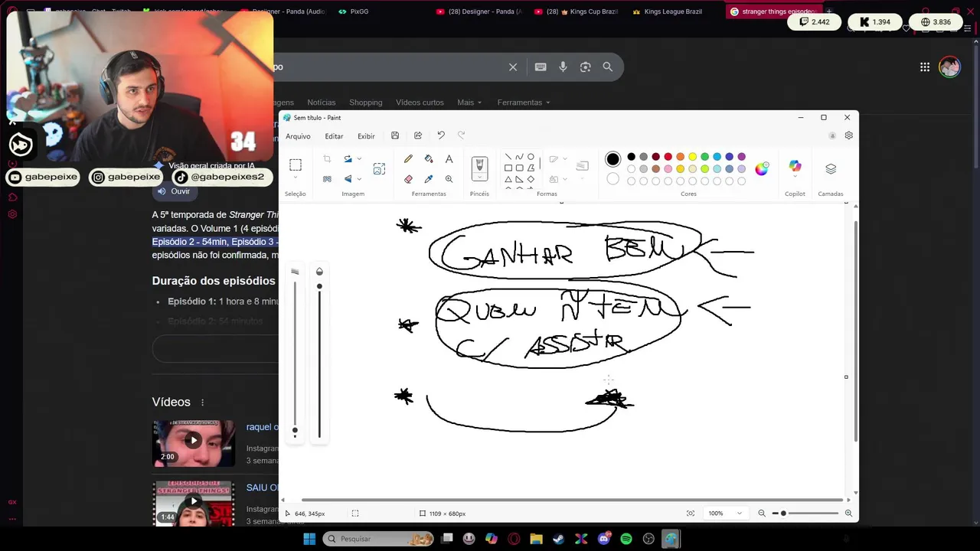Activate the Color 1 black circle
Viewport: 980px width, 551px height.
612,159
